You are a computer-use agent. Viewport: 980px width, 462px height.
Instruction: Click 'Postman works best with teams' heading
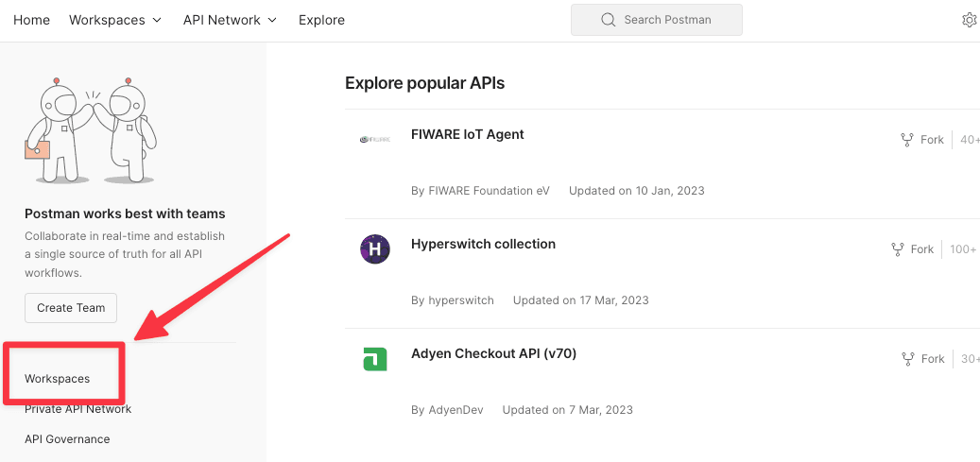[125, 214]
